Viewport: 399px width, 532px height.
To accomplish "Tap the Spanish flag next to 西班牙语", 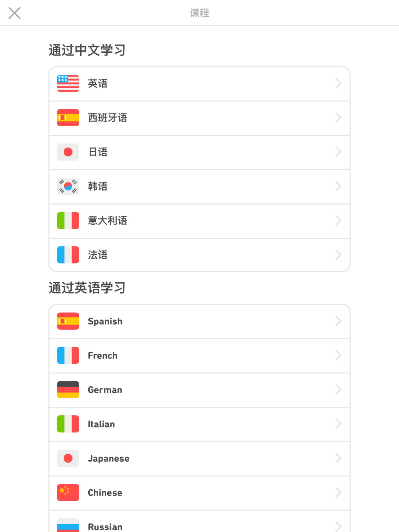I will pyautogui.click(x=68, y=118).
